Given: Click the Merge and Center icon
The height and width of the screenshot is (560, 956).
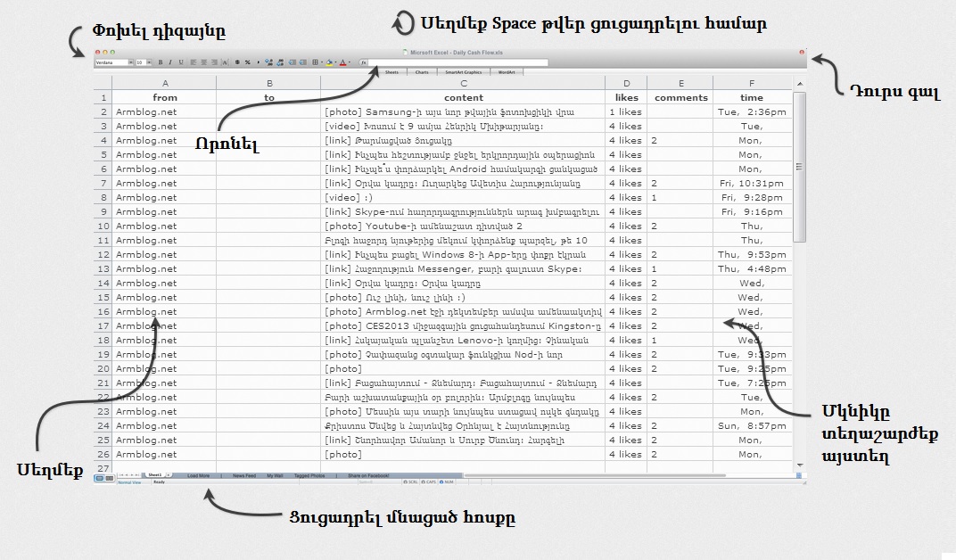Looking at the screenshot, I should pos(225,62).
